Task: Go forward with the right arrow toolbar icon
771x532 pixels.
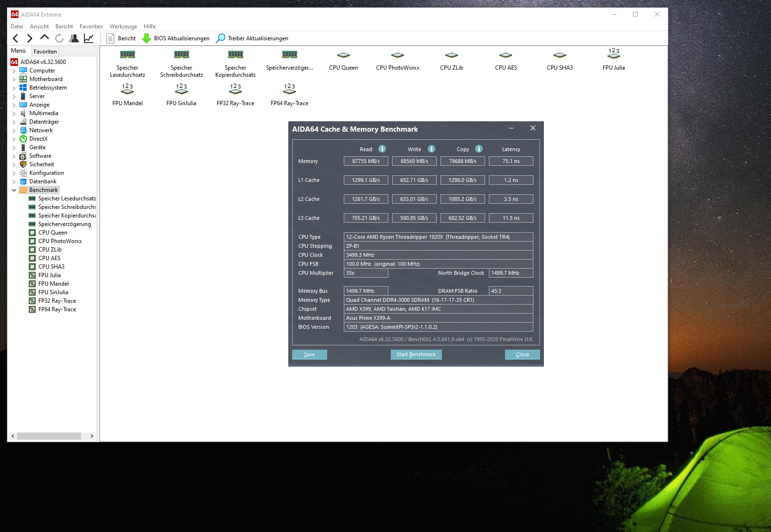Action: (30, 38)
